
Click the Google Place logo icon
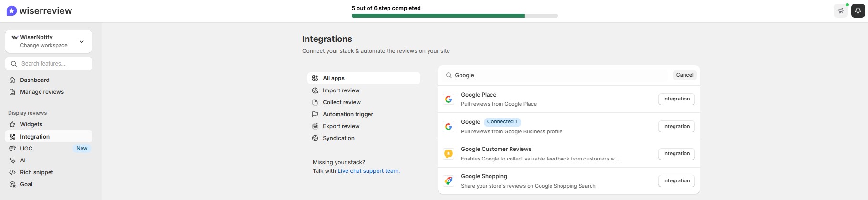click(x=449, y=99)
